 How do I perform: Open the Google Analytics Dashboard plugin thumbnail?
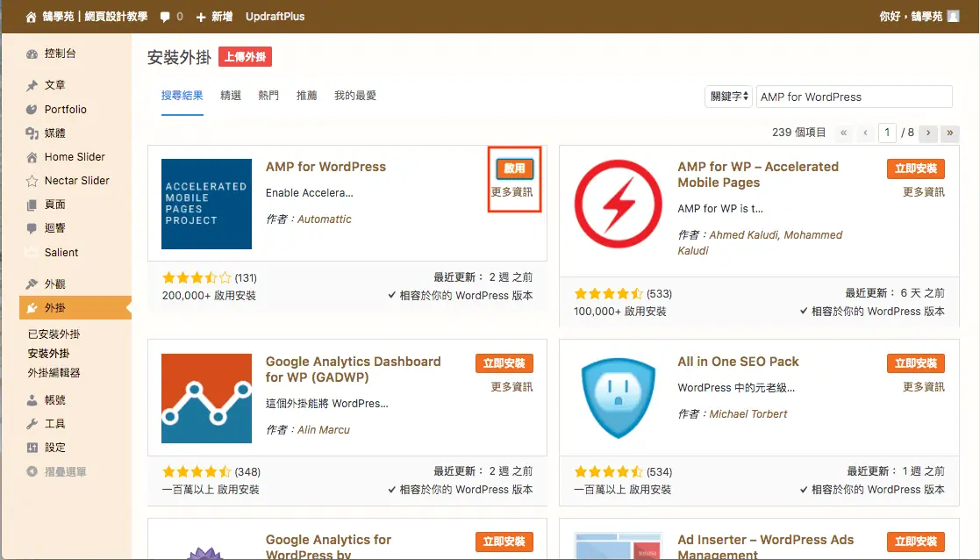[206, 398]
